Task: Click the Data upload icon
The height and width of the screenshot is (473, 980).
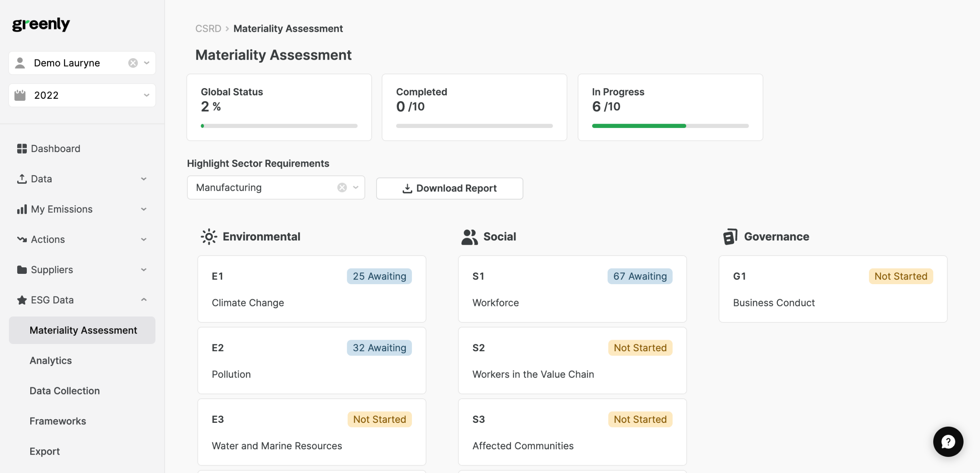Action: 22,179
